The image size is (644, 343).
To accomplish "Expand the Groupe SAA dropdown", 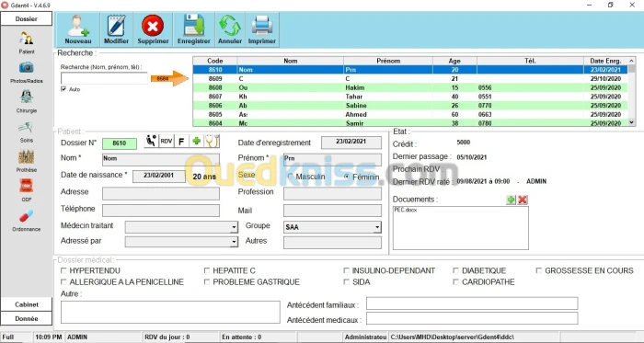I will pyautogui.click(x=377, y=227).
